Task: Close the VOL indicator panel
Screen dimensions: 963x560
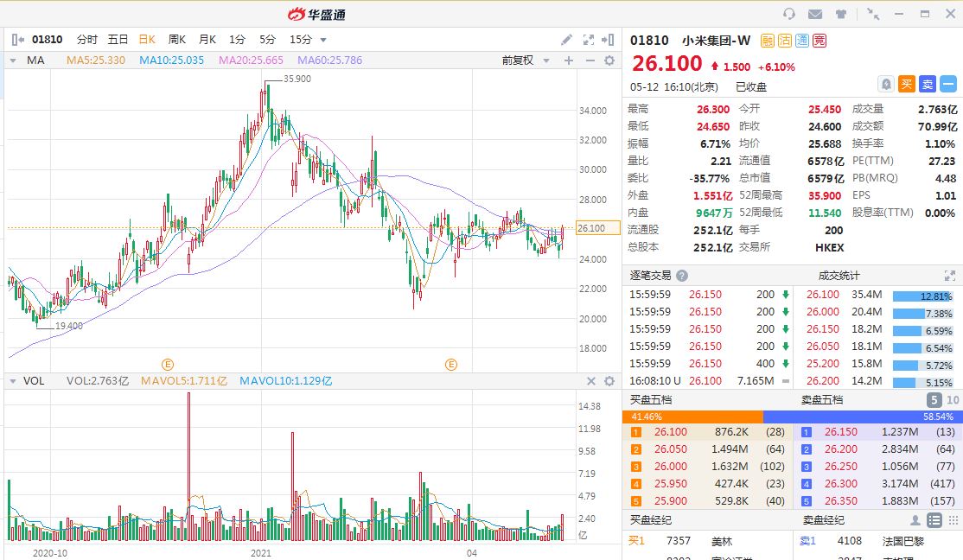Action: pos(591,381)
